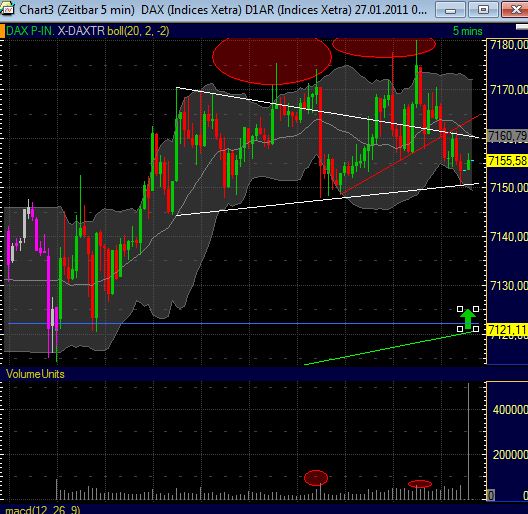Click the orange square beside DAX P-IN.
Screen dimensions: 528x514
(x=2, y=31)
